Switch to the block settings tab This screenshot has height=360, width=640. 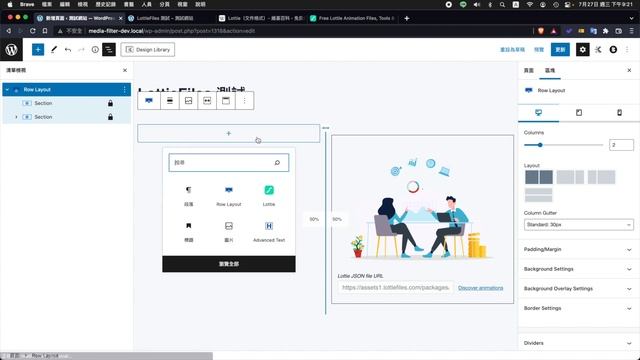pyautogui.click(x=550, y=70)
